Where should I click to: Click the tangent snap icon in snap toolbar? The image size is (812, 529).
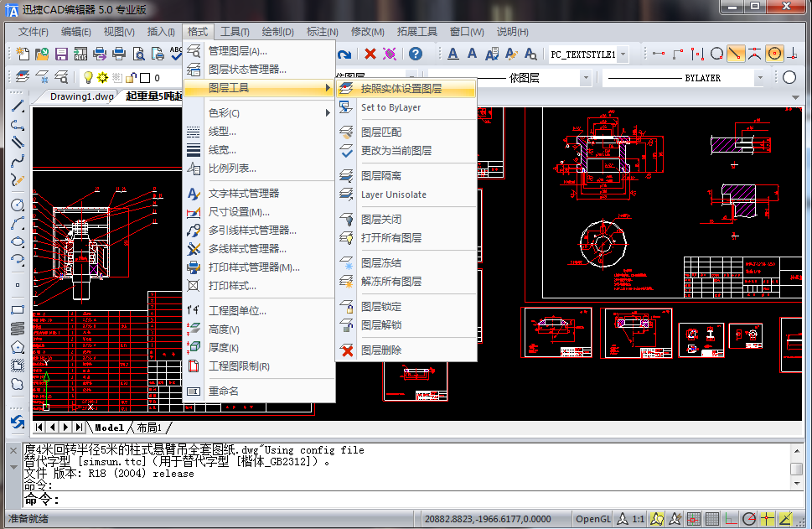716,54
